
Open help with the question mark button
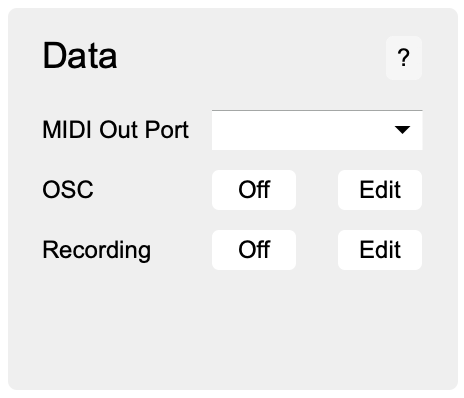pyautogui.click(x=404, y=58)
